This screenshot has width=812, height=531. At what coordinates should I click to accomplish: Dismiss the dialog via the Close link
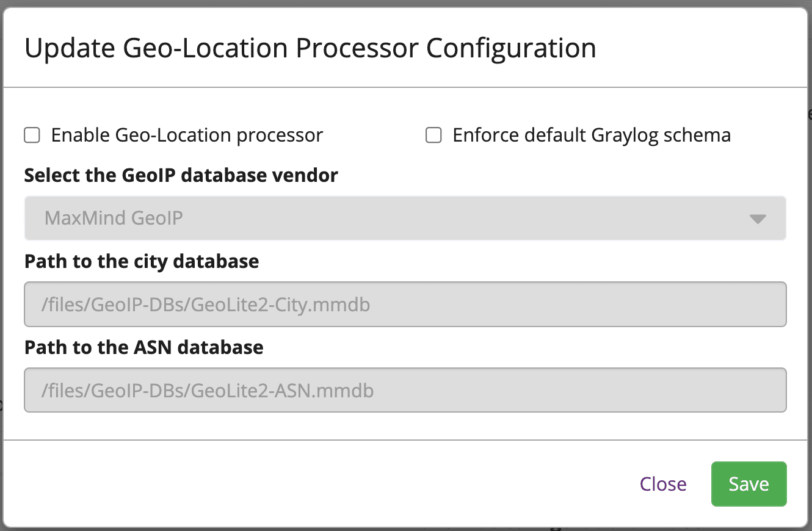tap(663, 483)
